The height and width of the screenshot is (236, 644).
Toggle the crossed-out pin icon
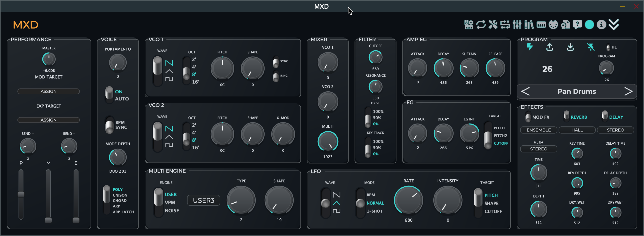(590, 47)
